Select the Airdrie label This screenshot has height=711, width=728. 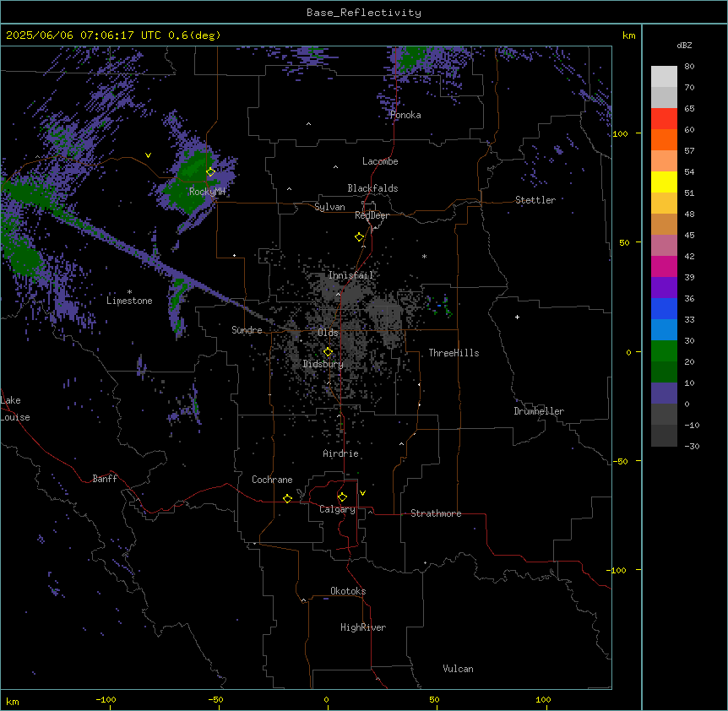tap(341, 453)
